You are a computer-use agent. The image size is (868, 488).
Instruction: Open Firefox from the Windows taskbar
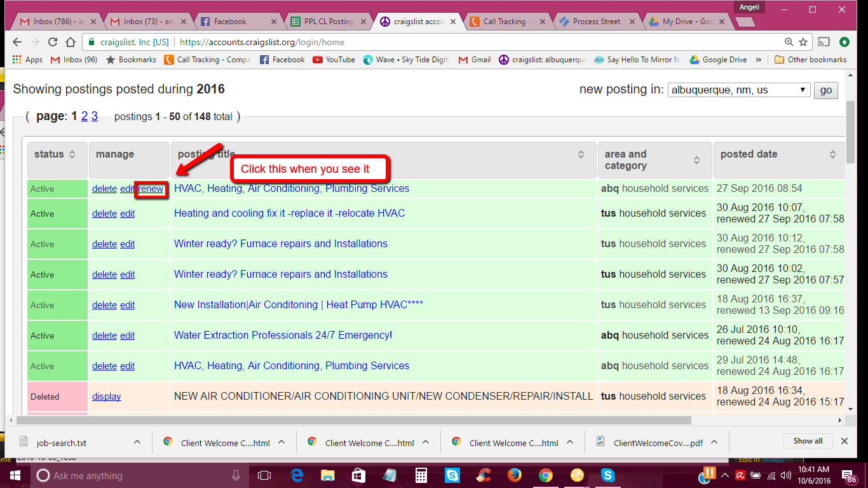coord(515,475)
